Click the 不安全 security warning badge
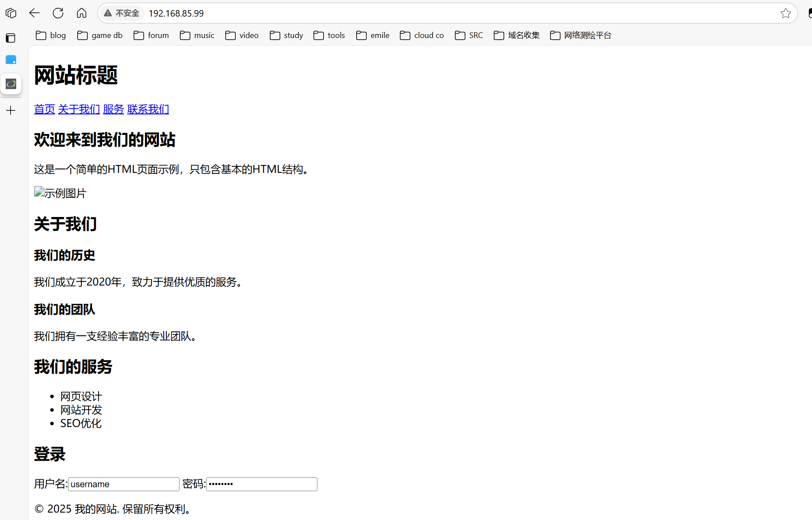This screenshot has height=520, width=812. coord(122,13)
